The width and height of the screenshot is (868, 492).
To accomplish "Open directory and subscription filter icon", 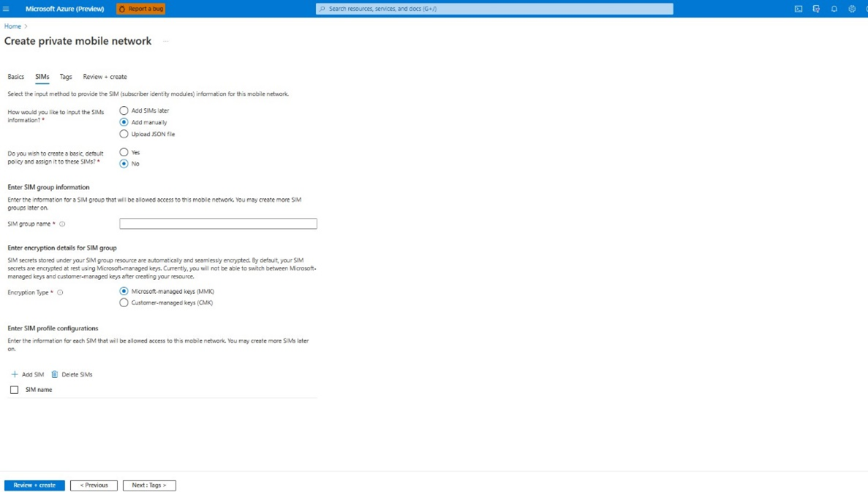I will pos(816,9).
